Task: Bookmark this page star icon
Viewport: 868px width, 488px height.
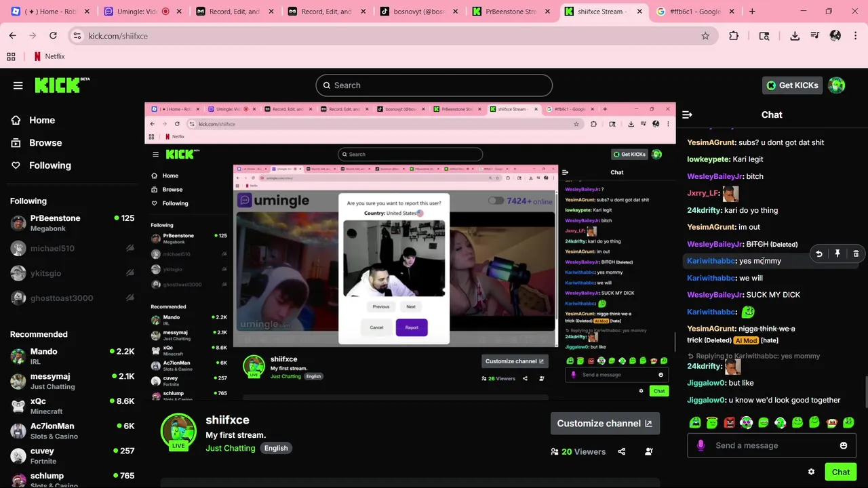Action: coord(705,36)
